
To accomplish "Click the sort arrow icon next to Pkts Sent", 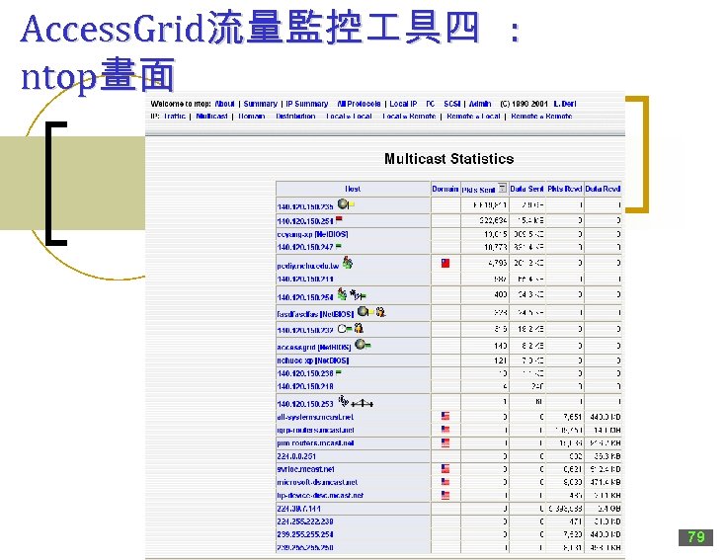I will tap(503, 188).
